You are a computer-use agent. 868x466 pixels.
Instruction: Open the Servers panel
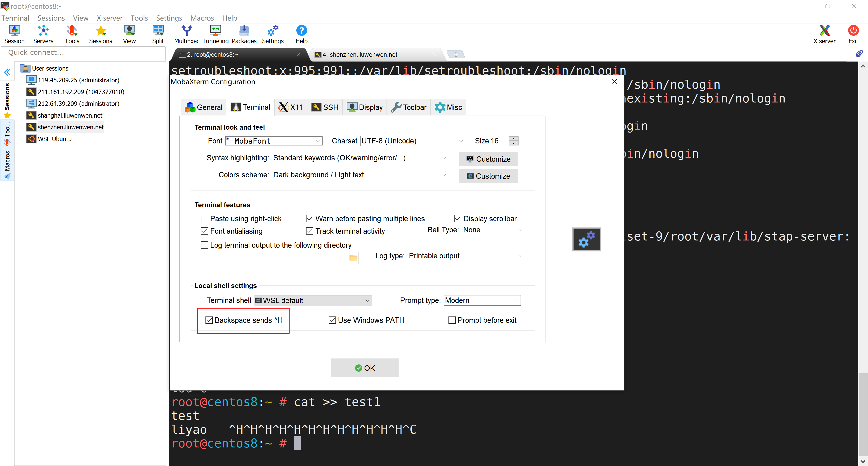[x=43, y=34]
